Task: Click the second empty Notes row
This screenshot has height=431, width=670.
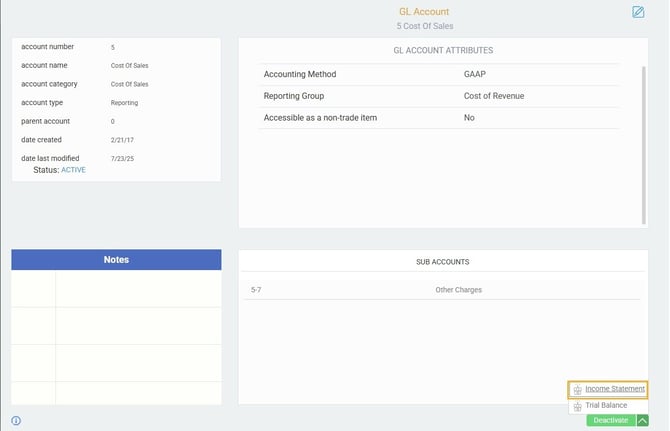Action: click(116, 326)
